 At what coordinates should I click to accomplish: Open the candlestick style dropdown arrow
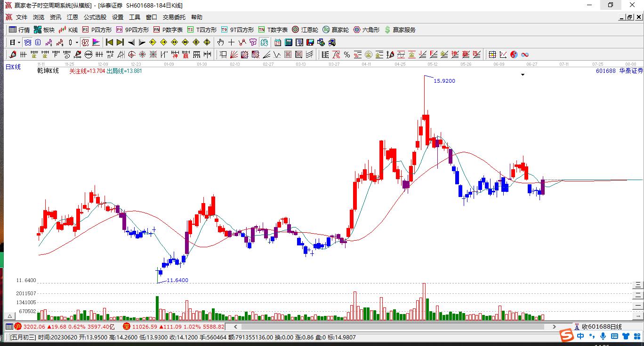click(x=77, y=42)
